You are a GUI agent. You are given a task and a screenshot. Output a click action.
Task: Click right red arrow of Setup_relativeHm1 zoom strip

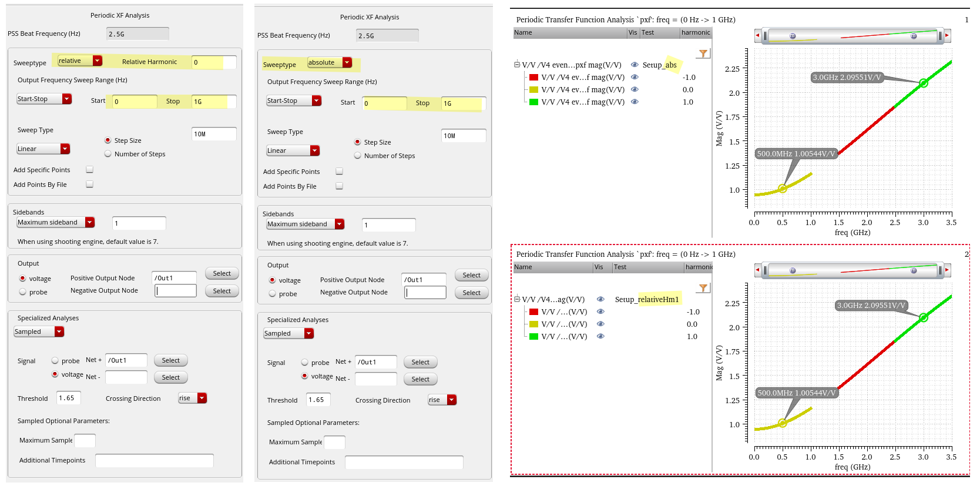947,270
